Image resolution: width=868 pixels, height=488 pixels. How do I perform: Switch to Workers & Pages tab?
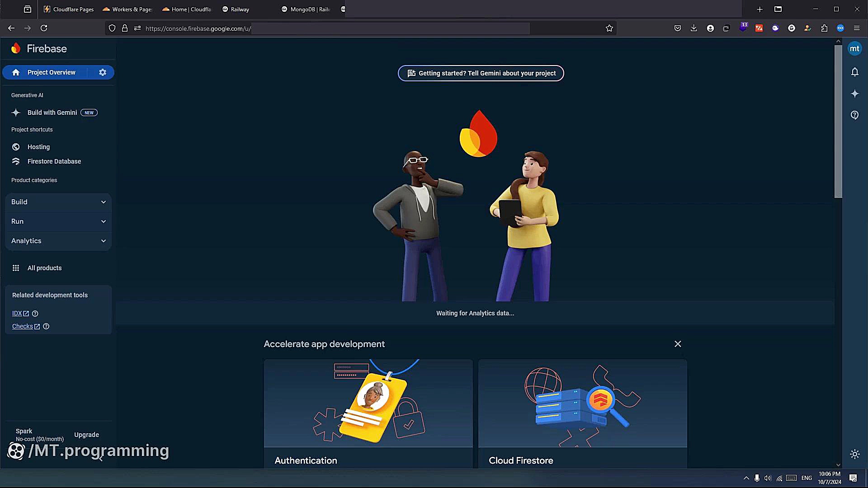(x=127, y=9)
